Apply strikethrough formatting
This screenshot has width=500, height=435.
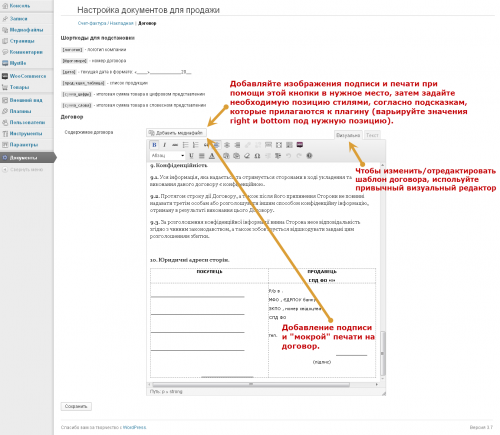pyautogui.click(x=175, y=145)
